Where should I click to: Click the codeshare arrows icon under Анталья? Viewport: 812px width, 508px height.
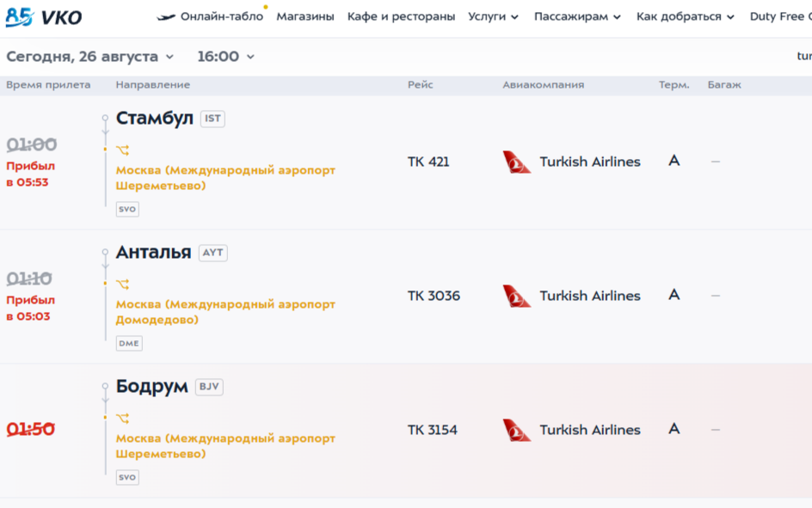point(123,284)
